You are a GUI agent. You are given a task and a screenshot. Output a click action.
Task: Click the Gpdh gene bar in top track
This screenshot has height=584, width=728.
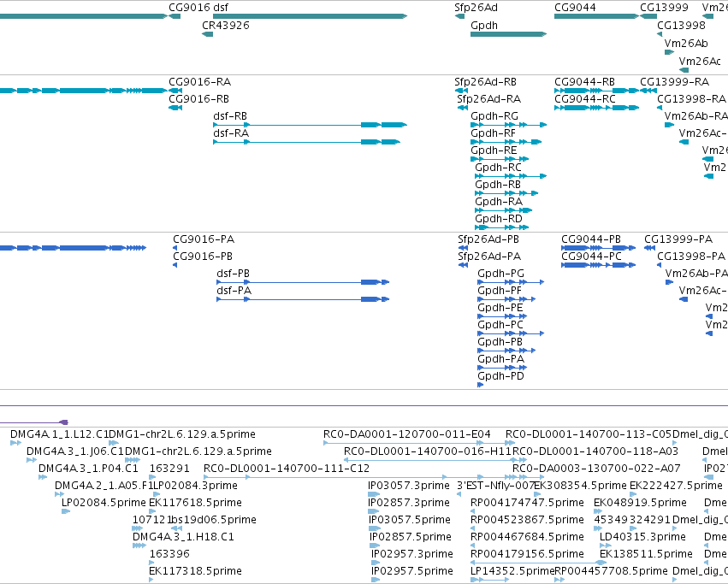click(x=508, y=34)
